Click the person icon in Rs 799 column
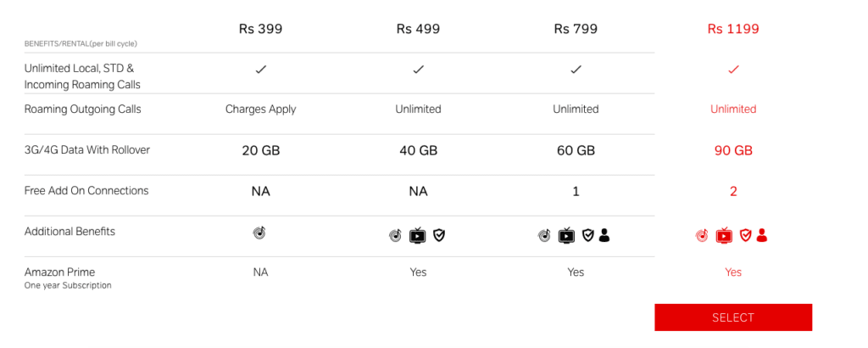868x348 pixels. 604,235
